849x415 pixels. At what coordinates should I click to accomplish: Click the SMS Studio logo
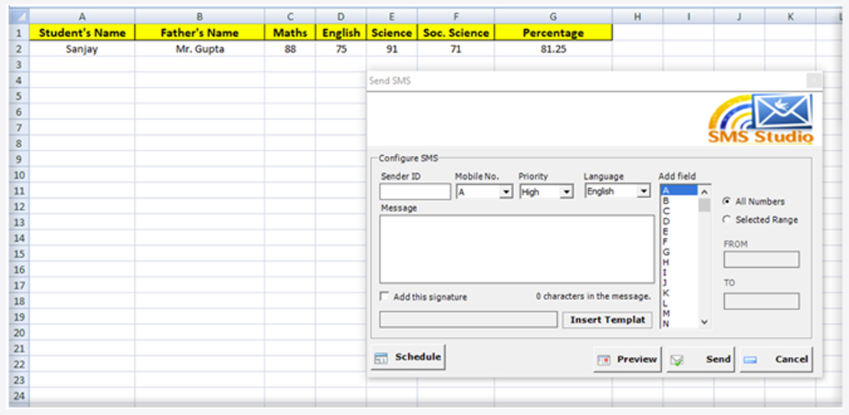761,119
